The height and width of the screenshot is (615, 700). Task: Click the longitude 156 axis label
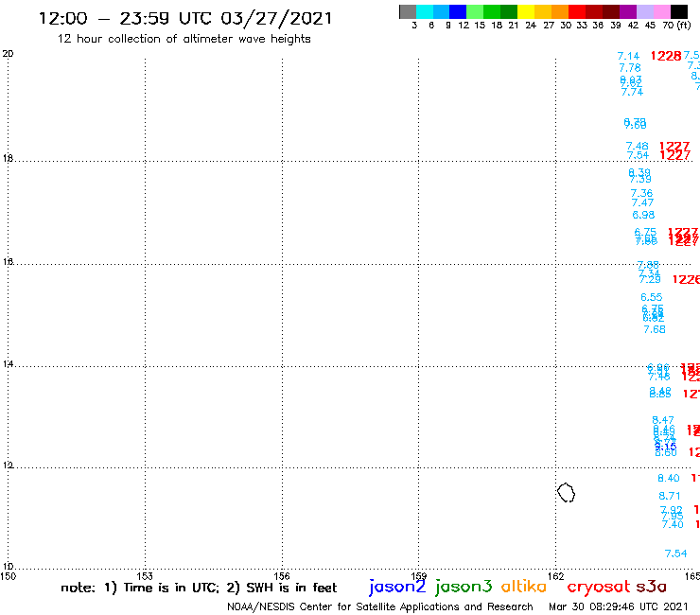pos(282,576)
